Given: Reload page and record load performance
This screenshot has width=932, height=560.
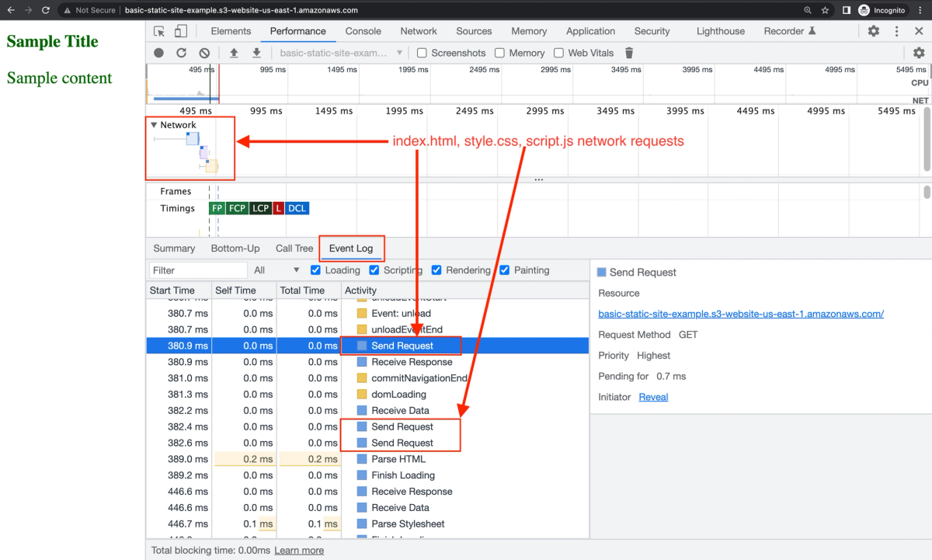Looking at the screenshot, I should point(180,52).
